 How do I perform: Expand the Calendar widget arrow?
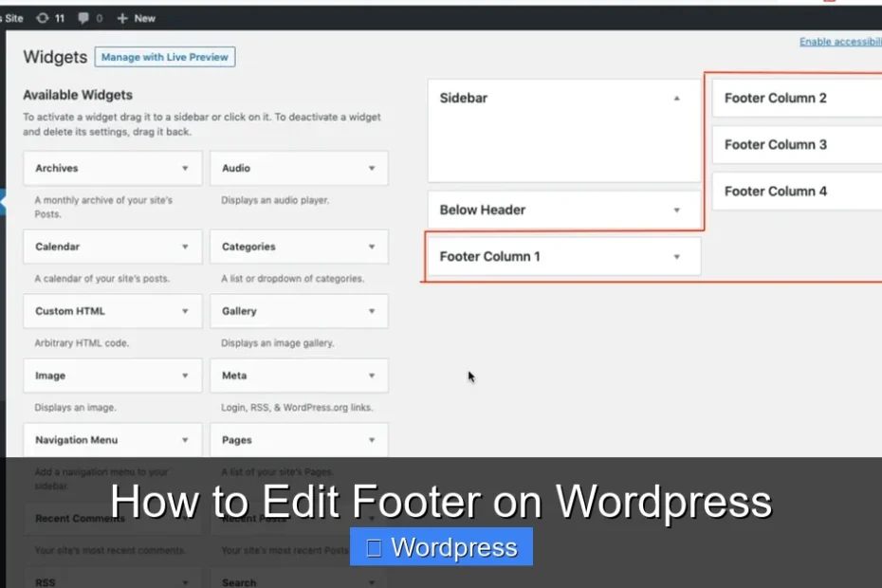185,247
